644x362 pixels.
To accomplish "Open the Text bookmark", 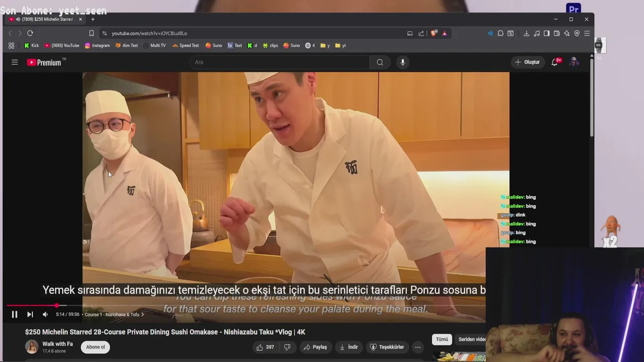I will [234, 45].
